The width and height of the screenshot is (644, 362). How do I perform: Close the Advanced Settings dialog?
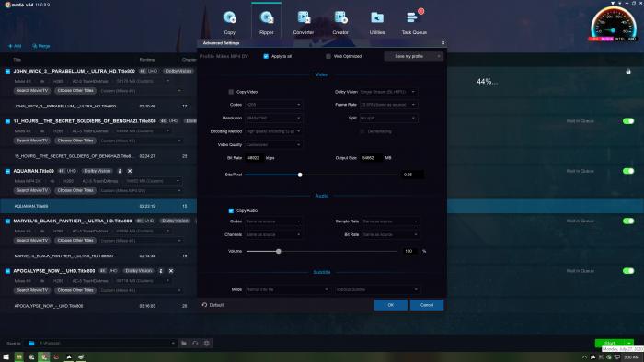point(443,42)
